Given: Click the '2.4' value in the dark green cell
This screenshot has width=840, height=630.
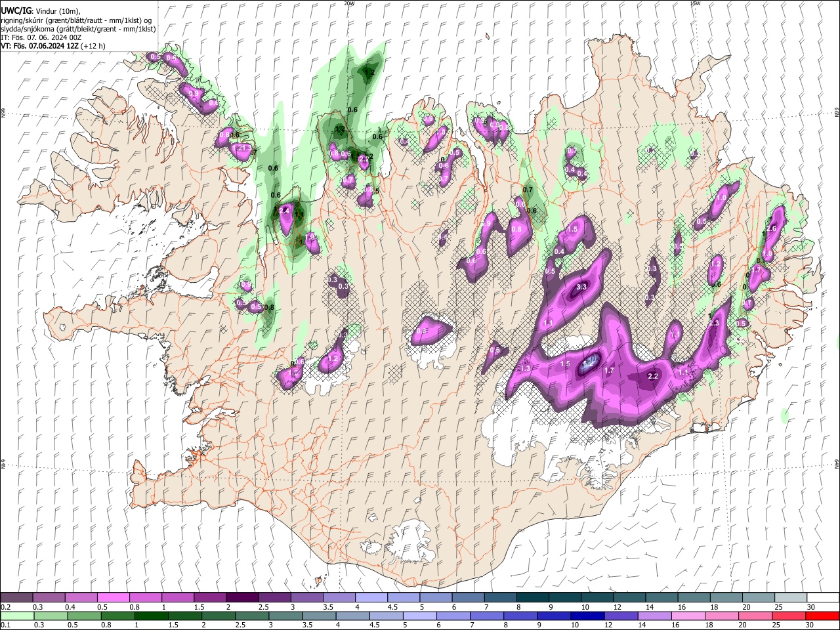Looking at the screenshot, I should pos(285,211).
